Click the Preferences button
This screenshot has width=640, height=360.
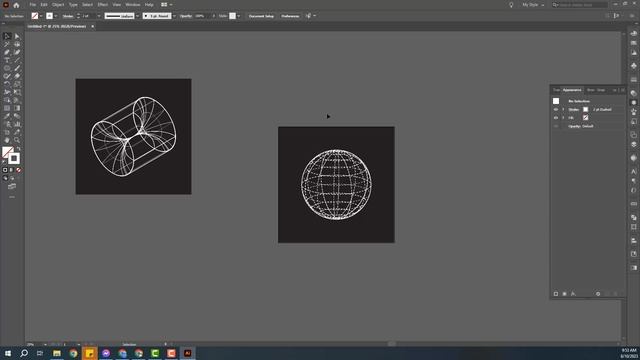290,16
